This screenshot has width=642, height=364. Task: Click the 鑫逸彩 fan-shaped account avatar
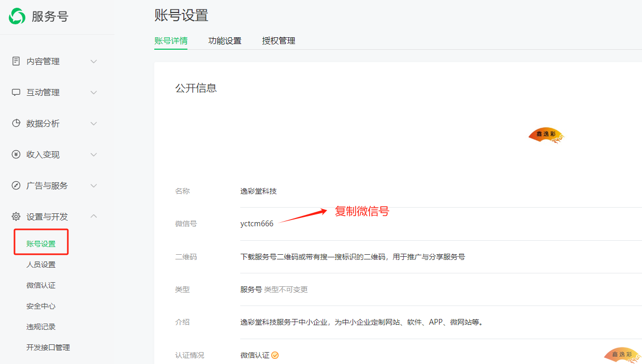(x=546, y=136)
